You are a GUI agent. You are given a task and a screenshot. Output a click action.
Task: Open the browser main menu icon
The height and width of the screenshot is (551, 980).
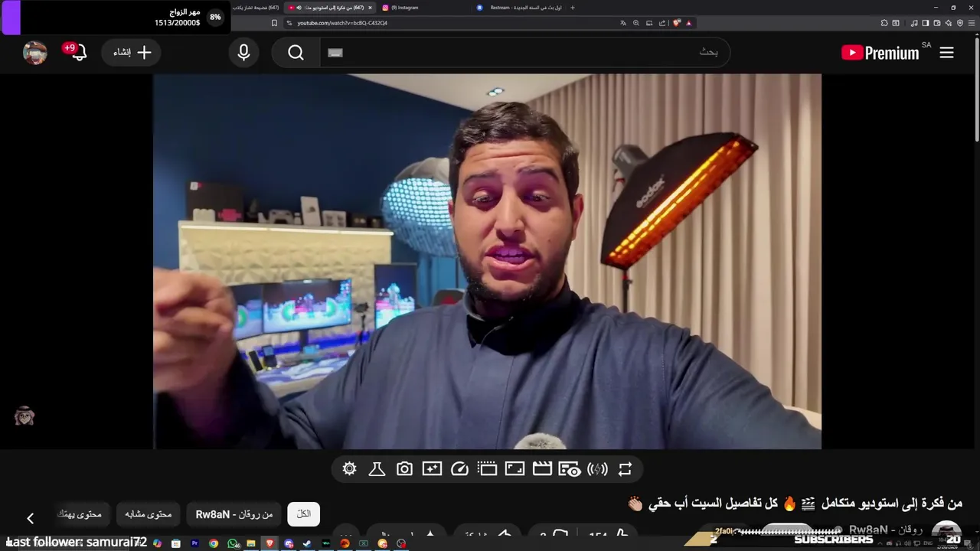pyautogui.click(x=972, y=23)
